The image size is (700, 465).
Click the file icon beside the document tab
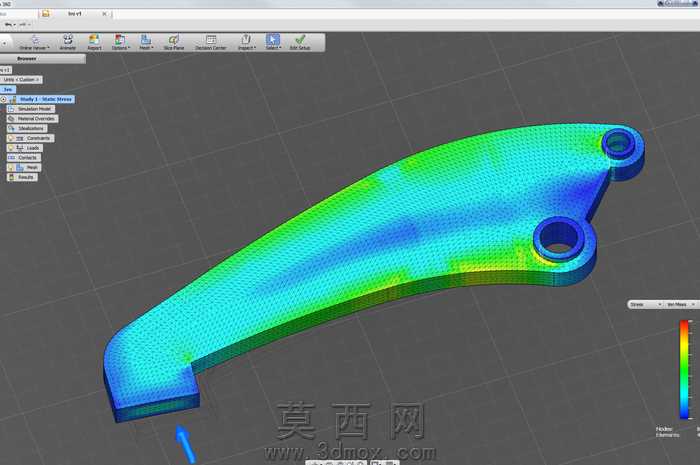pos(46,14)
